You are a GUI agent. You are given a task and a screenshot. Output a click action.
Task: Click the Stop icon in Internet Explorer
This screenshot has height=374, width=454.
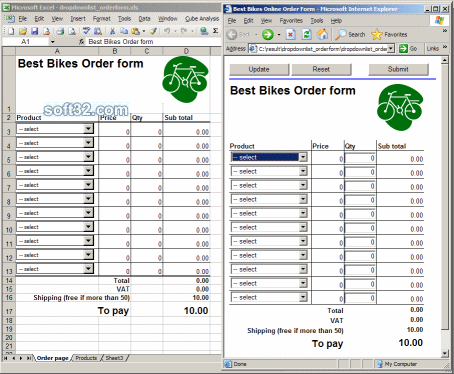tap(291, 34)
